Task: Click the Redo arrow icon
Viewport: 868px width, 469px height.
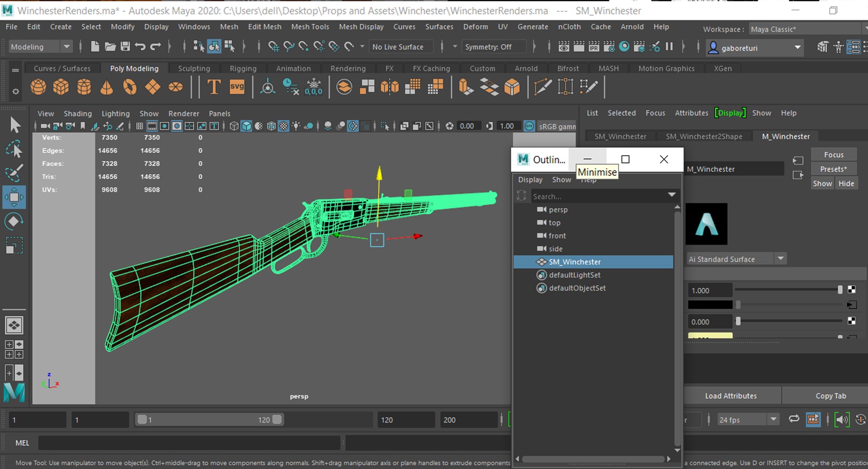Action: (156, 47)
